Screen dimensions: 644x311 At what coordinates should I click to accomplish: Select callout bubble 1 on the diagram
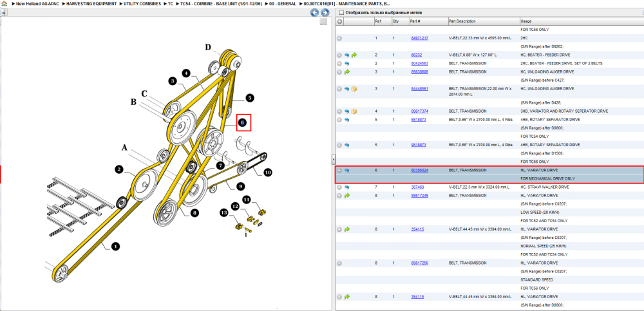pos(115,247)
